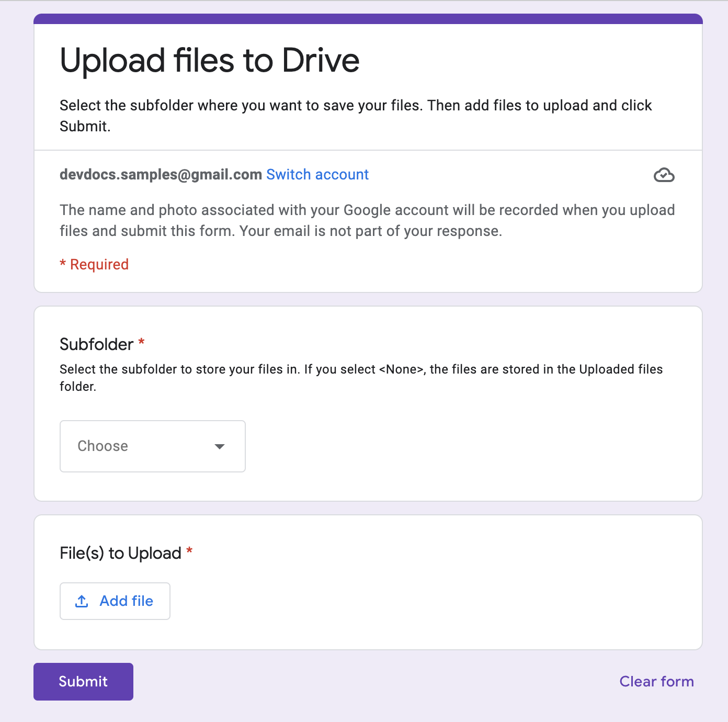Click Clear form
Image resolution: width=728 pixels, height=722 pixels.
click(x=656, y=681)
